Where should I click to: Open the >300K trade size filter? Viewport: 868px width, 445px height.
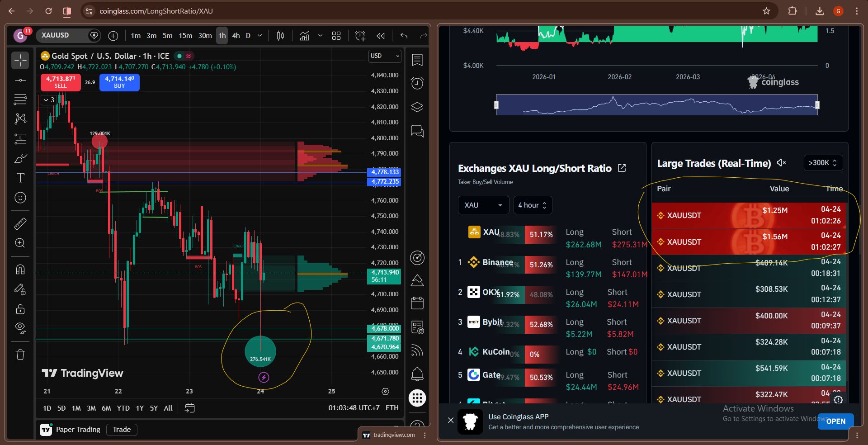(x=822, y=163)
